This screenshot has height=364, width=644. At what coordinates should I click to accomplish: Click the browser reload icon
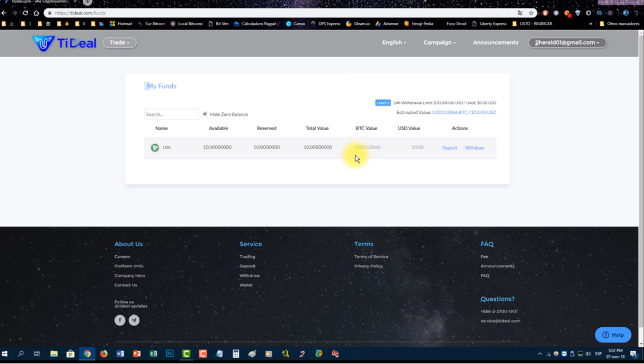point(25,13)
